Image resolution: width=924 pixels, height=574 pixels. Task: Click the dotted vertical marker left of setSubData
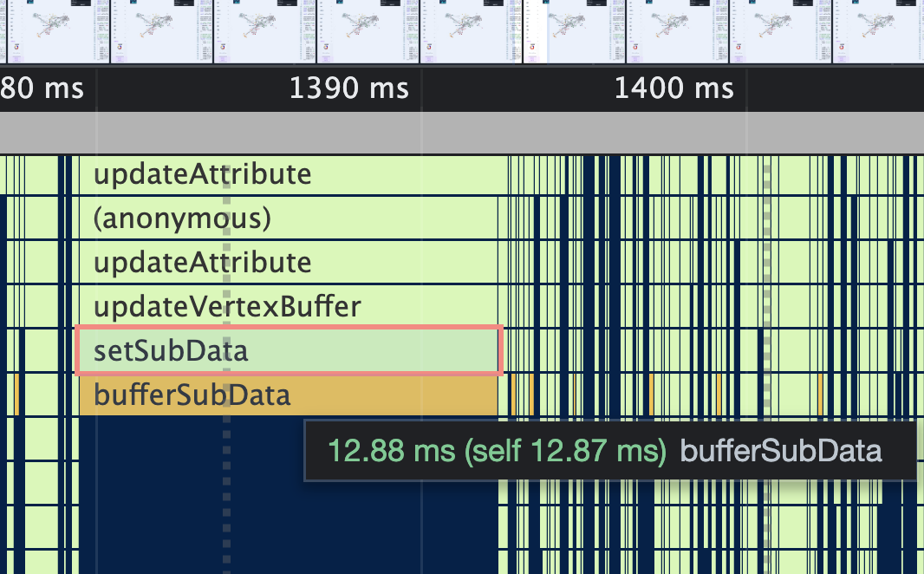tap(227, 260)
